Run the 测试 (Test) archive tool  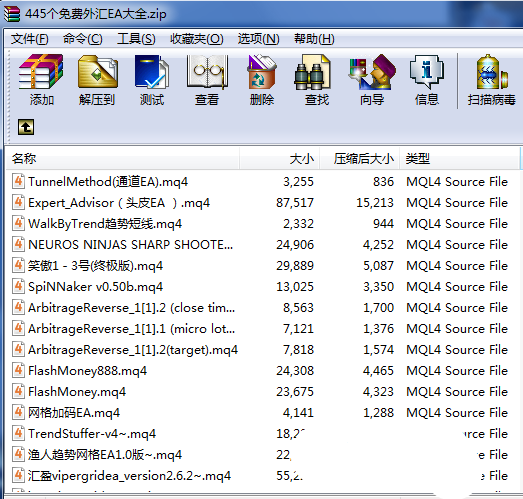[x=152, y=80]
